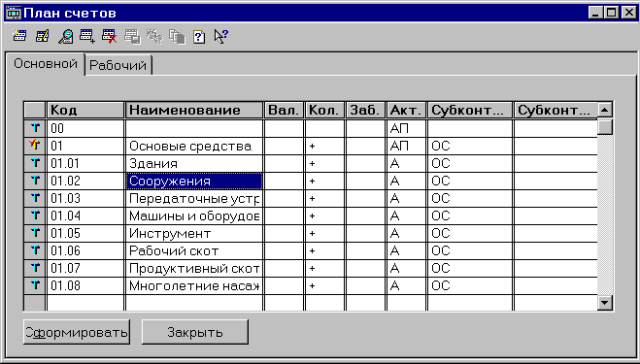Click the delete account red X icon

click(x=110, y=36)
